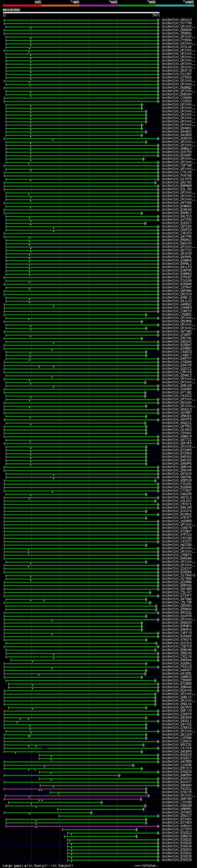197x868 pixels.
Task: Click the UniRef100_Q8R4U6 label
Action: [177, 687]
